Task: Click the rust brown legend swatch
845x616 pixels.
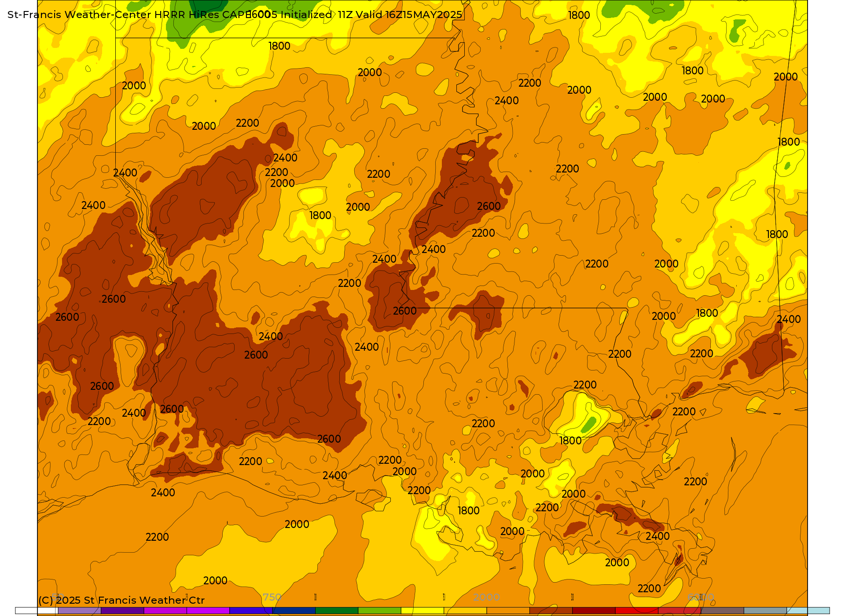Action: (x=551, y=611)
